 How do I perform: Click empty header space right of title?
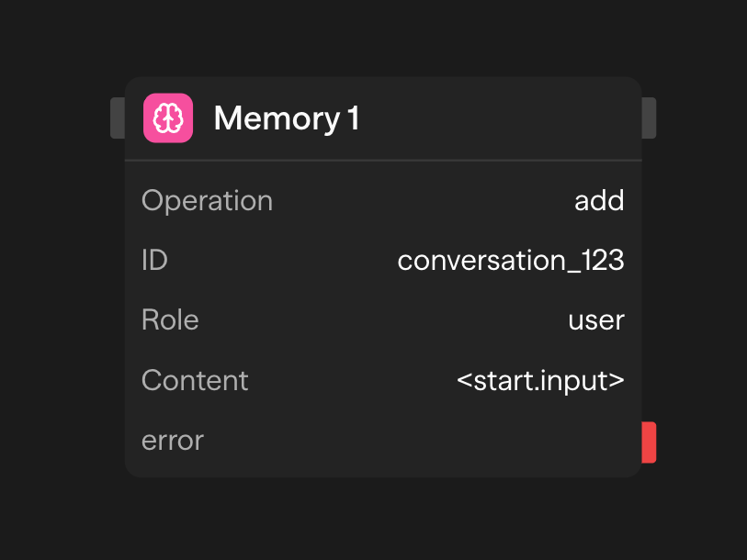[496, 118]
